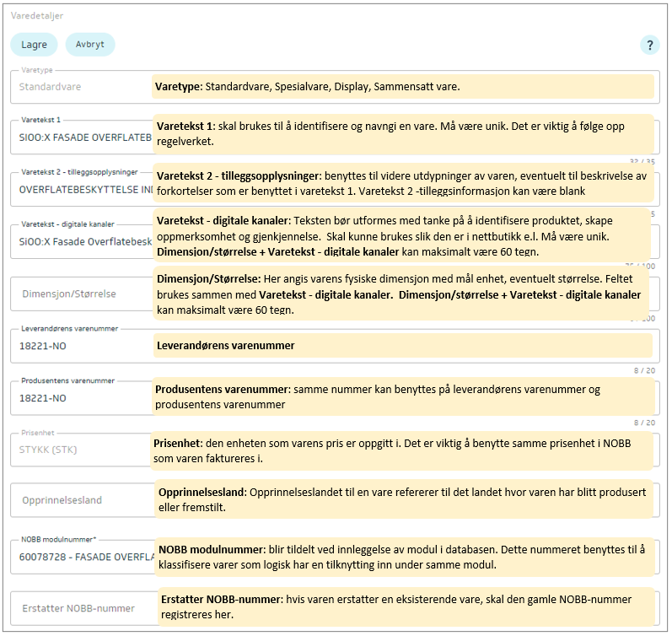Click the Leverandørens varenummer input field

82,346
